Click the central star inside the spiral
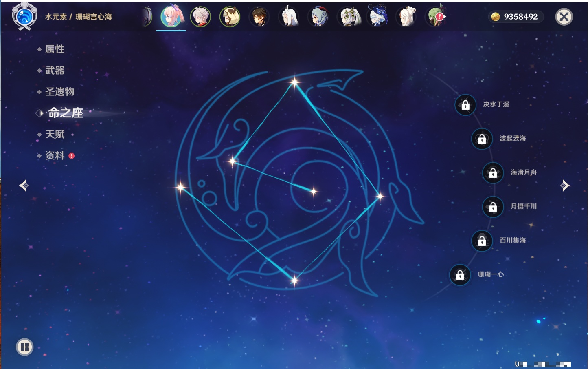The width and height of the screenshot is (588, 369). pos(314,191)
